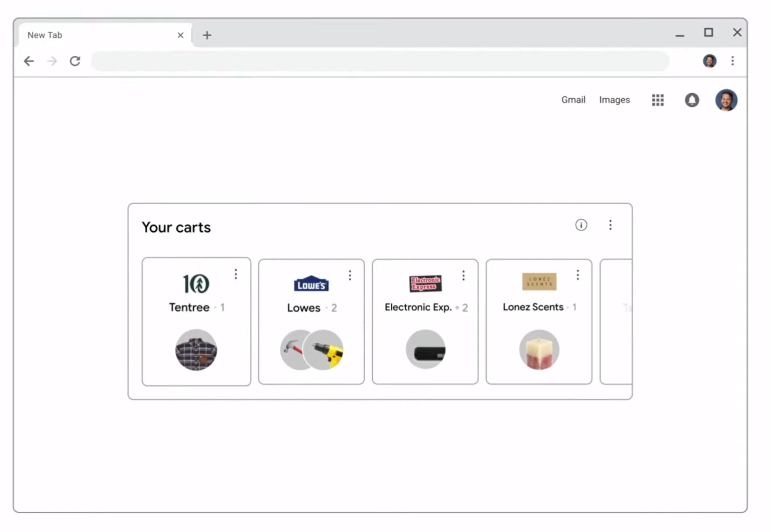Open the Google account avatar on the page

pyautogui.click(x=726, y=100)
